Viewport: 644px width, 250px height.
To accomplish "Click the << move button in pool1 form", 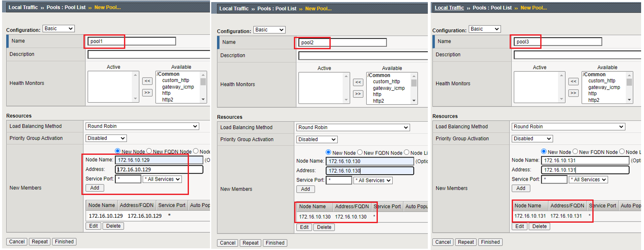I will tap(147, 81).
